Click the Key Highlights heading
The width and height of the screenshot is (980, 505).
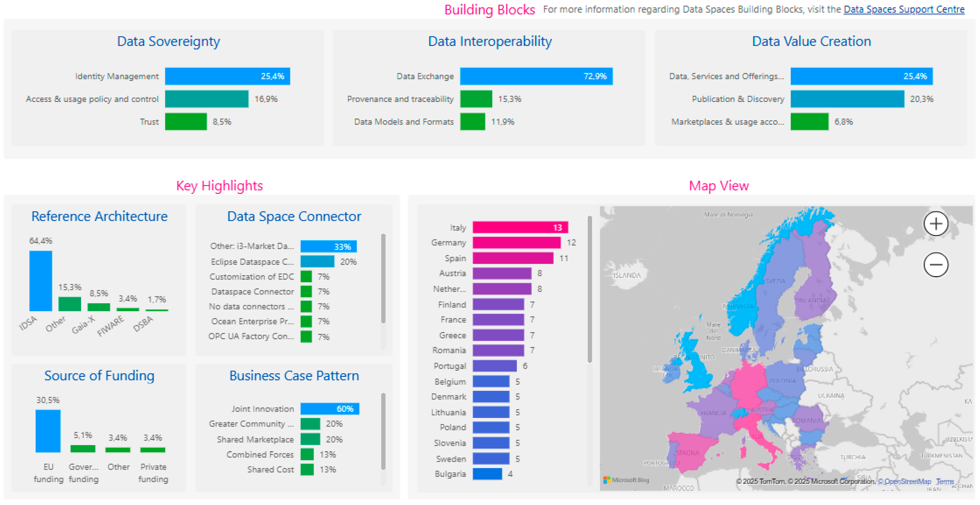click(x=220, y=186)
